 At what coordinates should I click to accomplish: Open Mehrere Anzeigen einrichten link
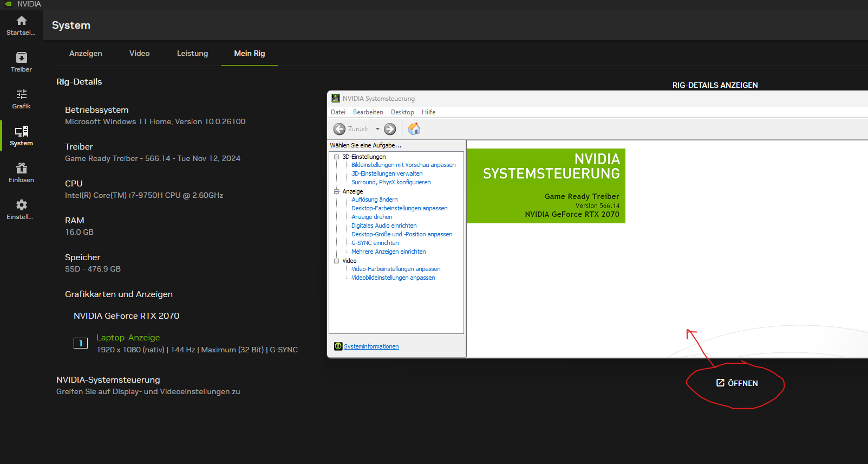389,252
